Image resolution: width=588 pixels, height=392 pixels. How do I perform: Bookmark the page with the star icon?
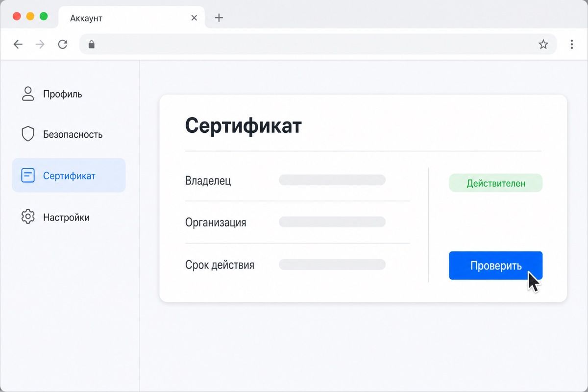pyautogui.click(x=543, y=45)
